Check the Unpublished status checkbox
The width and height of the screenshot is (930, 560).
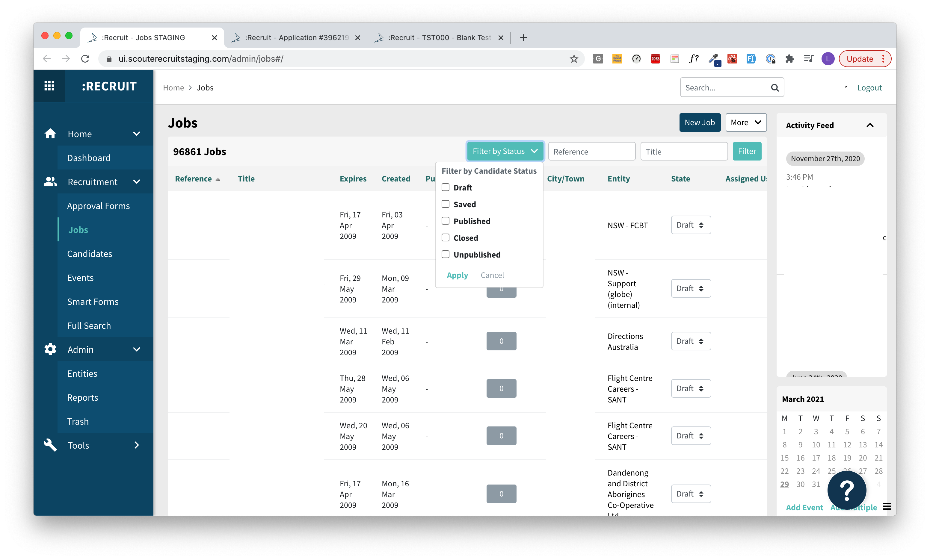coord(445,255)
